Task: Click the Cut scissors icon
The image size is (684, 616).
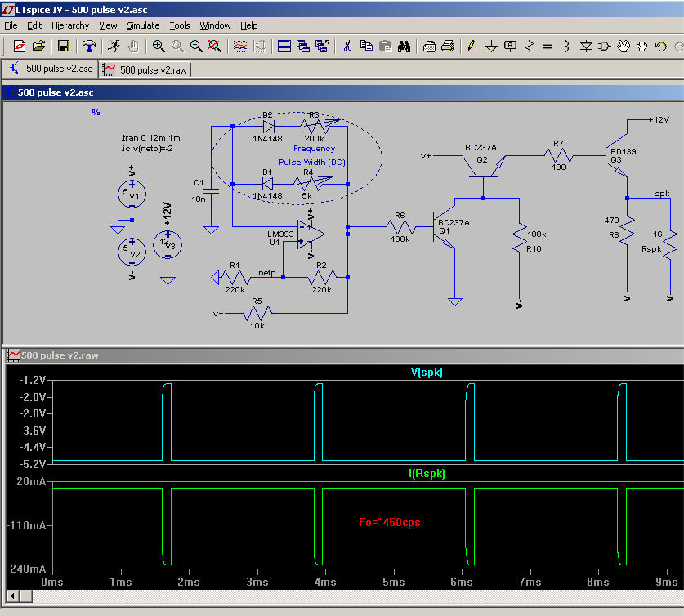Action: (347, 47)
